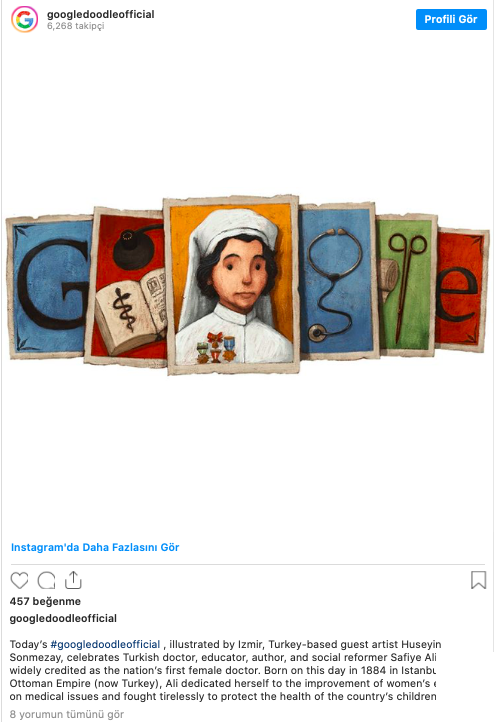Viewport: 494px width, 722px height.
Task: Click the red letter e panel
Action: point(461,290)
